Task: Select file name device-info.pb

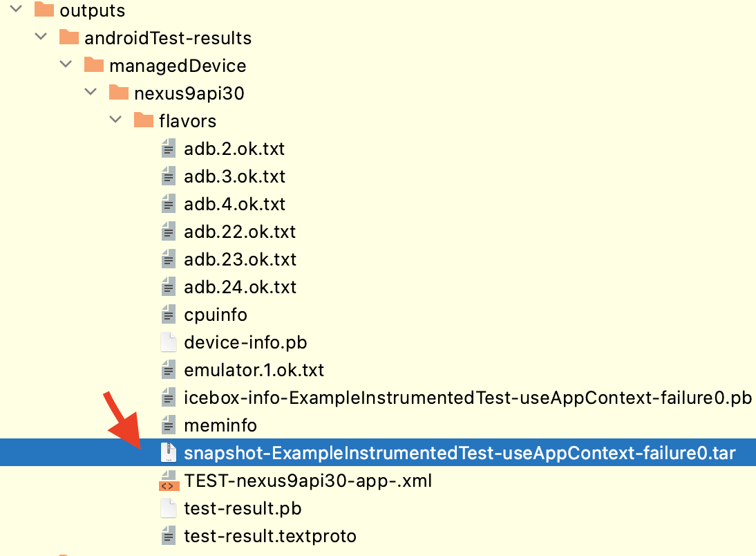Action: (245, 343)
